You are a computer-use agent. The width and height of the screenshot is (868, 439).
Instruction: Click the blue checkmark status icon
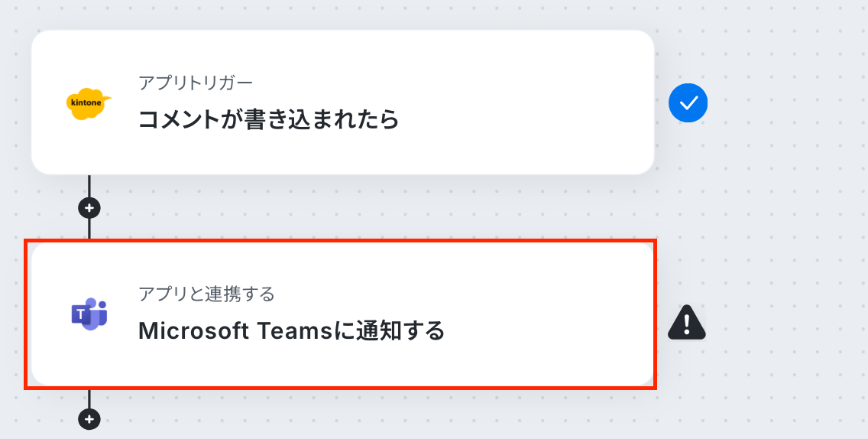click(x=688, y=103)
